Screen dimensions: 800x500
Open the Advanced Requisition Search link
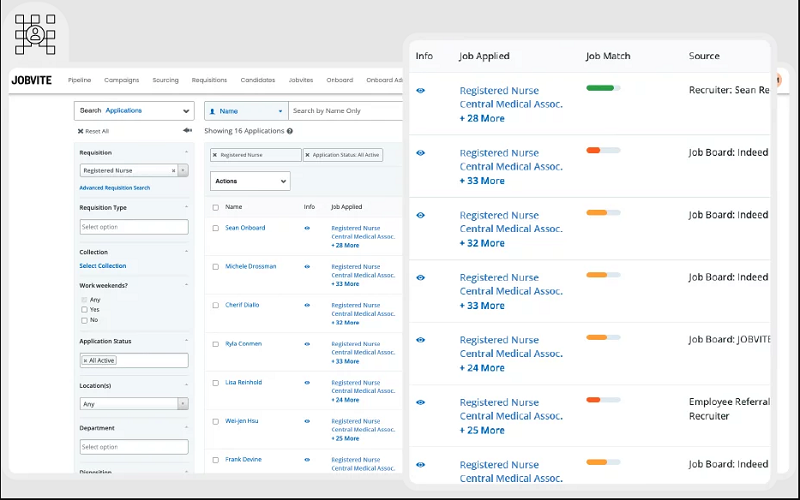pos(115,188)
